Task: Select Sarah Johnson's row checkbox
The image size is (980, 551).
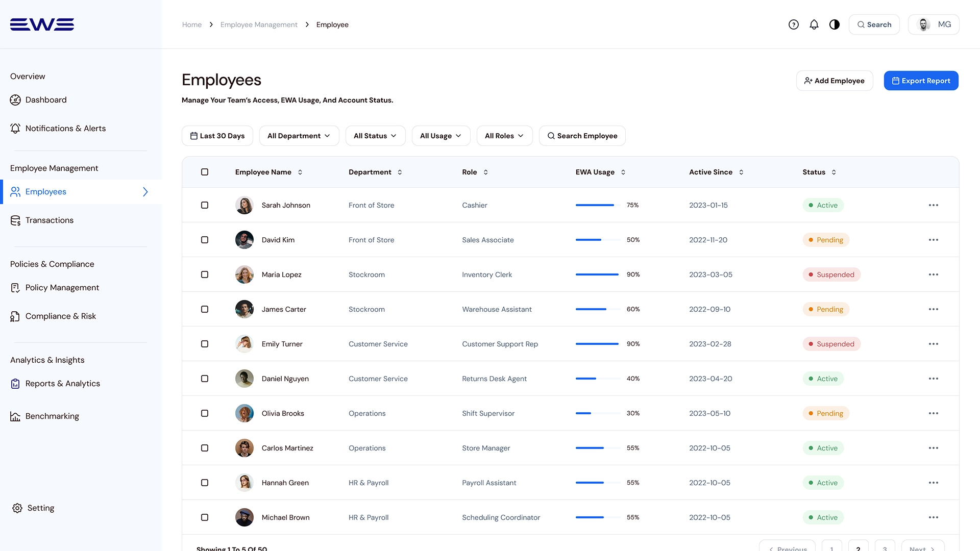Action: 205,205
